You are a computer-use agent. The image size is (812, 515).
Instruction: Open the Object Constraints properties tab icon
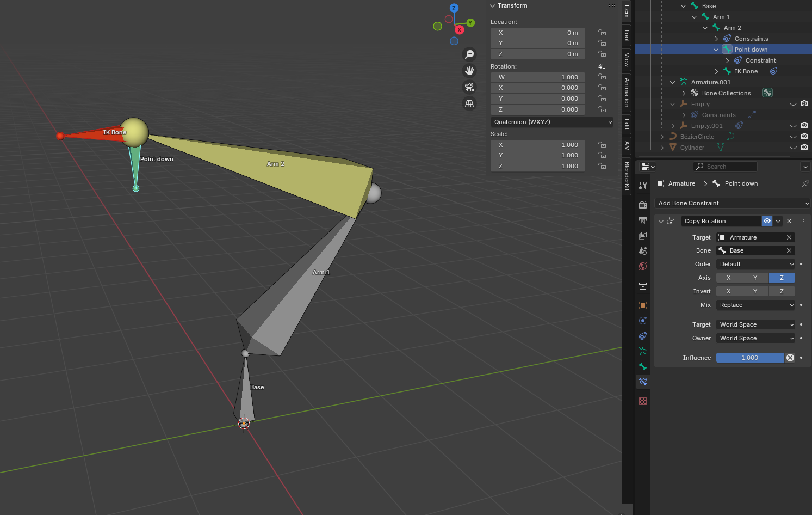coord(643,336)
